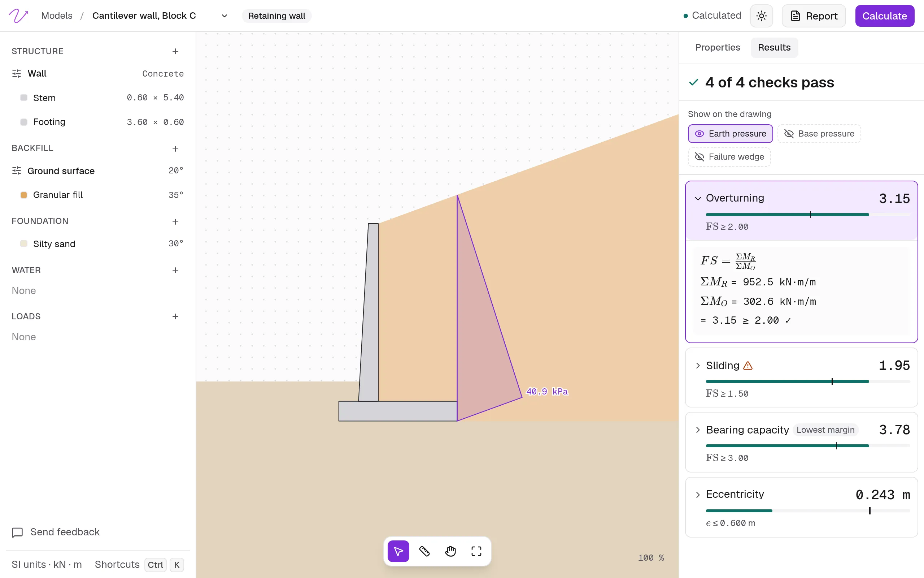Click the Footing gray color swatch
Image resolution: width=924 pixels, height=578 pixels.
point(24,122)
